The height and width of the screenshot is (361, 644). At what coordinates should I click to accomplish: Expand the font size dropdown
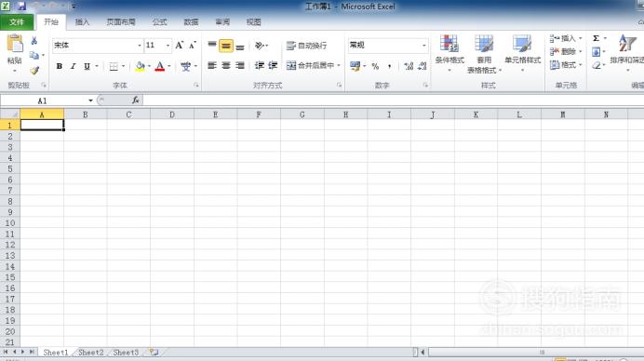coord(168,46)
